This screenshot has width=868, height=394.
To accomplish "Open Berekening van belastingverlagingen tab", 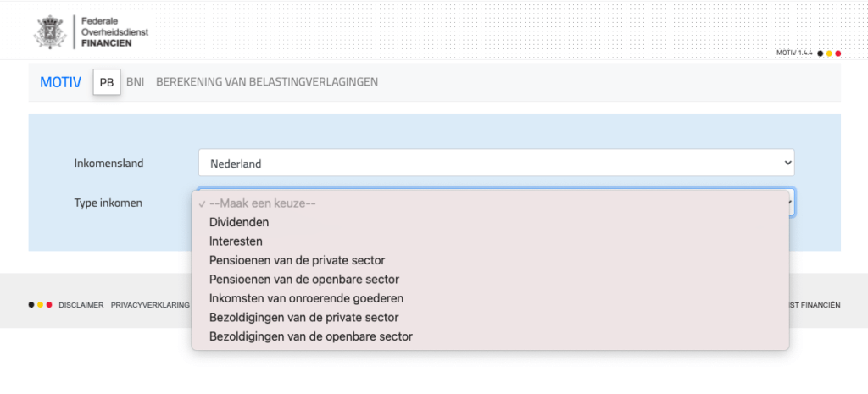I will point(267,82).
